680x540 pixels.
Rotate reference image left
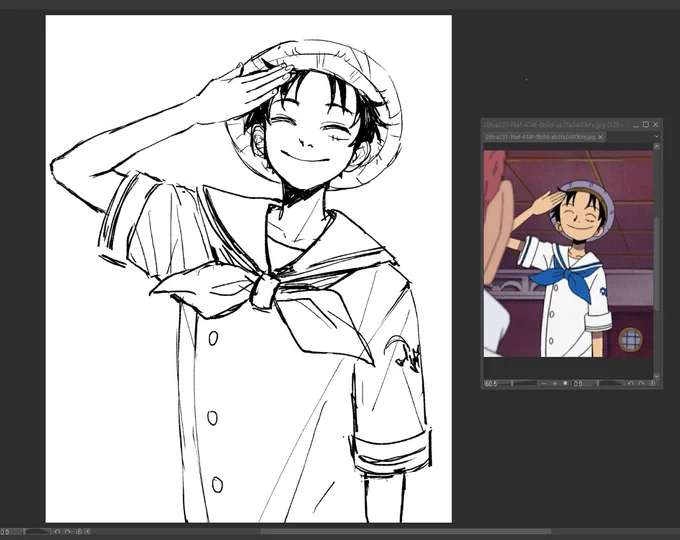[631, 383]
